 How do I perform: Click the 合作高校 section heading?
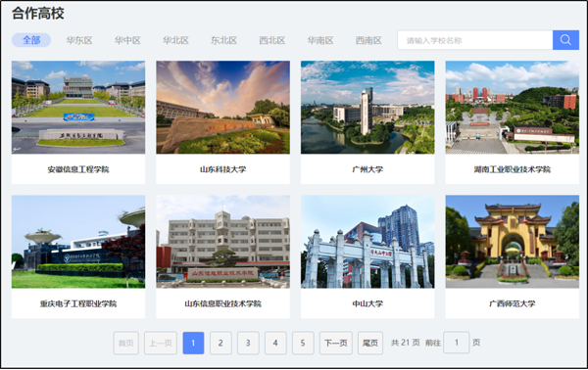click(x=38, y=13)
